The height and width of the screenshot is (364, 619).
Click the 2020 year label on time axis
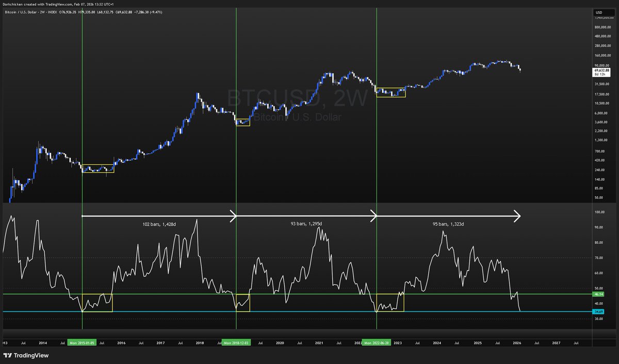point(280,342)
